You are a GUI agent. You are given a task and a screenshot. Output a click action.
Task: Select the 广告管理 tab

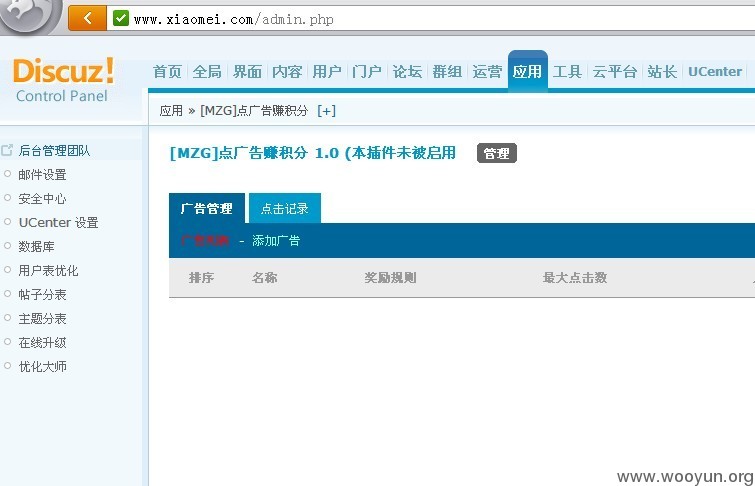pos(207,208)
